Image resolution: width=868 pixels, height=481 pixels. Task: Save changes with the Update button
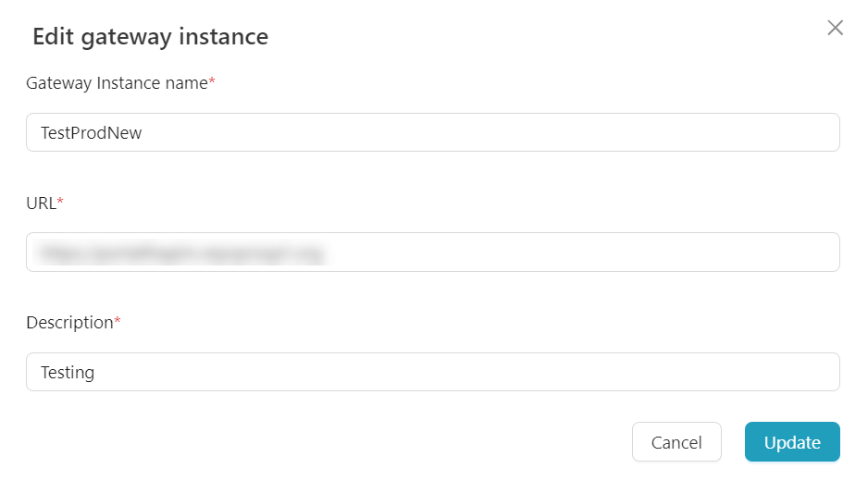pos(791,442)
